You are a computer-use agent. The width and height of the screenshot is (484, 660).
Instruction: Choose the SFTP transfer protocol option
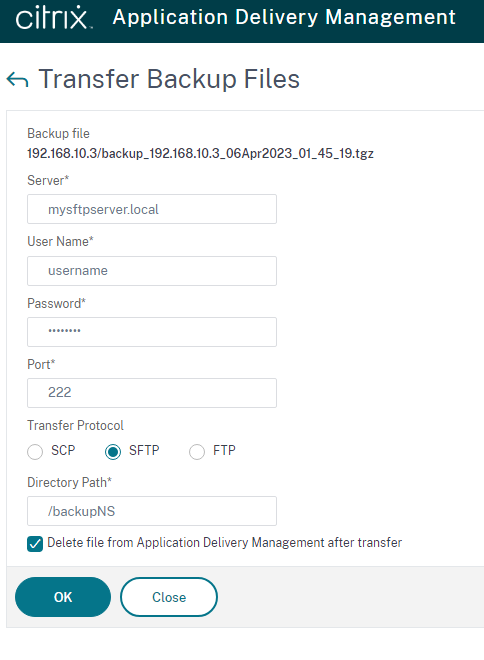point(113,452)
